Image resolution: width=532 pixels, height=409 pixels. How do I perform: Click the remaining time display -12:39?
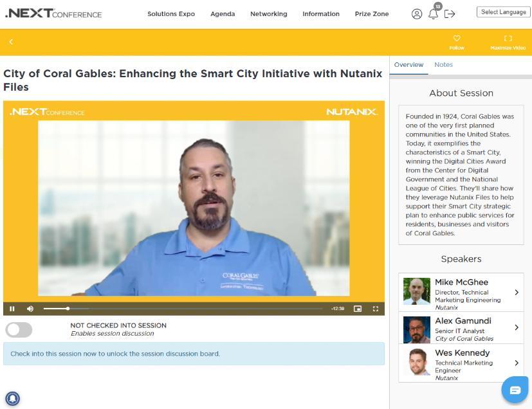coord(338,309)
